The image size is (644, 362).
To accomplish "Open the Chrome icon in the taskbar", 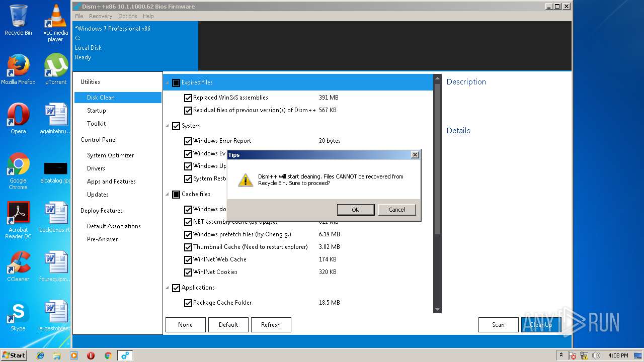I will [x=108, y=355].
